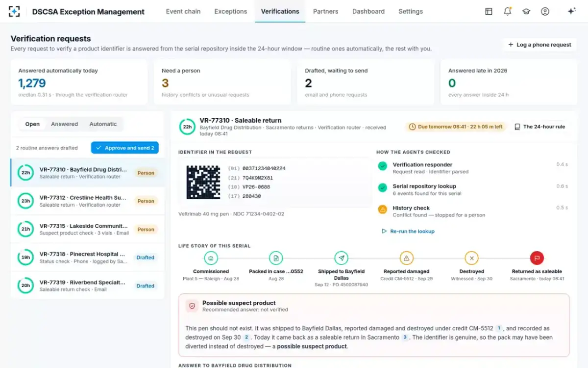Screen dimensions: 588x368
Task: Select request VR-77312 Crestline Health
Action: point(88,201)
